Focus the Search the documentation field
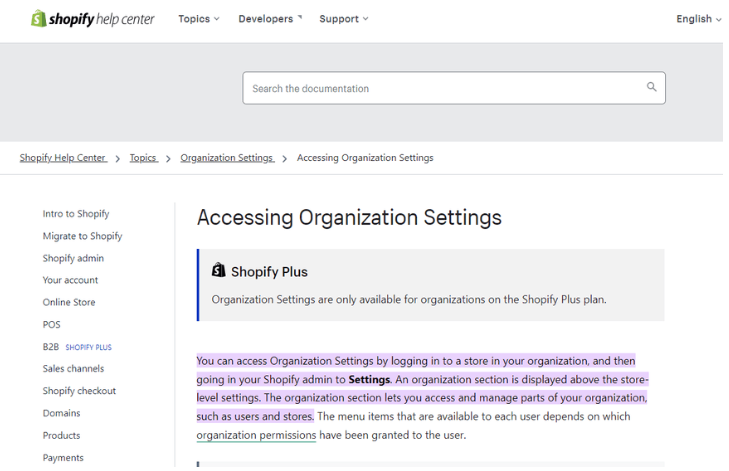 click(x=440, y=88)
